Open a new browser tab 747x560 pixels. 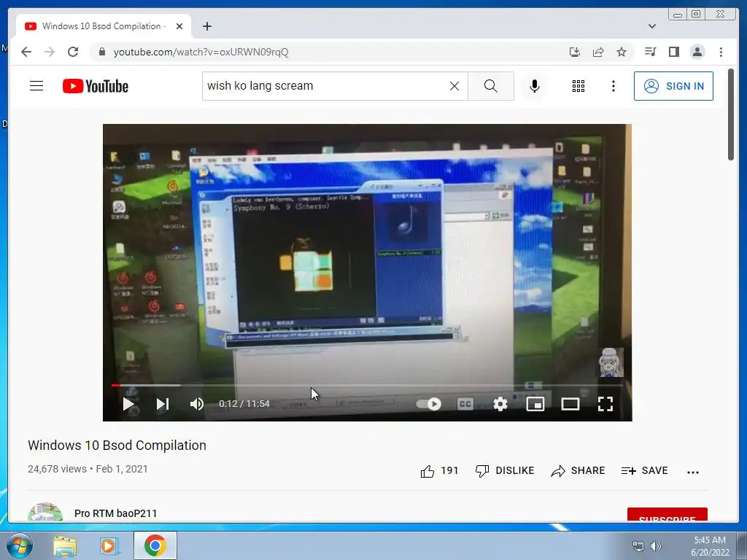[x=206, y=26]
